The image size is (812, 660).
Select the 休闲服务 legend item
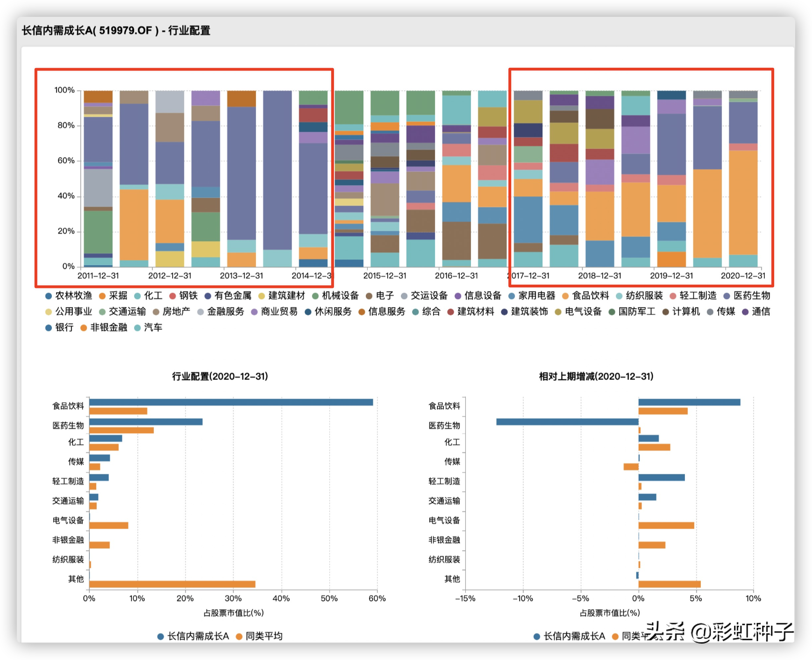tap(328, 311)
